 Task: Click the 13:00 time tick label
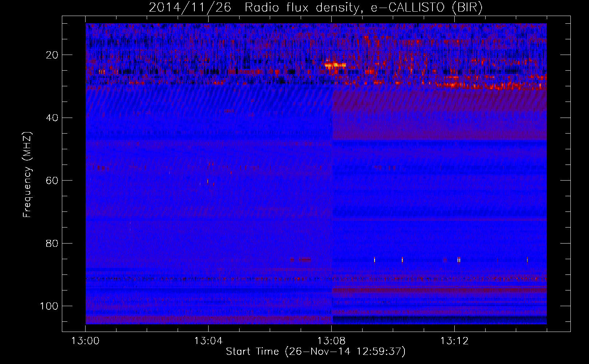tap(85, 341)
